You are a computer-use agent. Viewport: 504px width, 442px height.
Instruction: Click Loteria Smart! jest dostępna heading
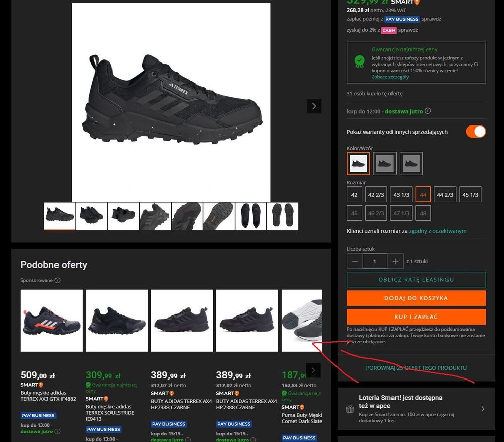pyautogui.click(x=401, y=402)
